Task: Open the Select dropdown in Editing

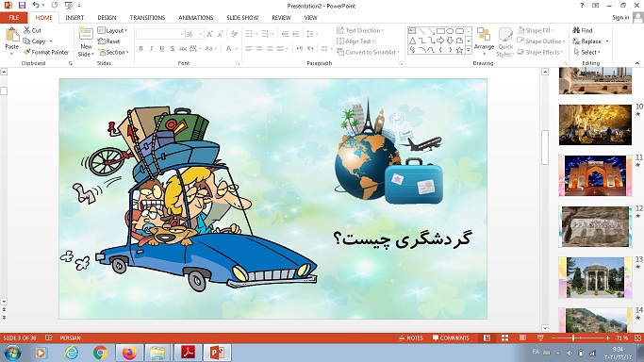Action: [x=587, y=52]
